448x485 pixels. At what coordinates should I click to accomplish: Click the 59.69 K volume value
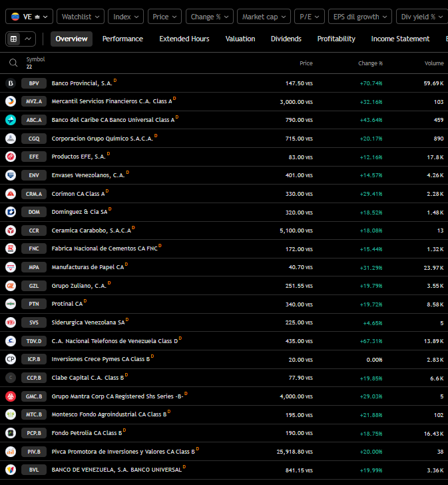pyautogui.click(x=433, y=83)
